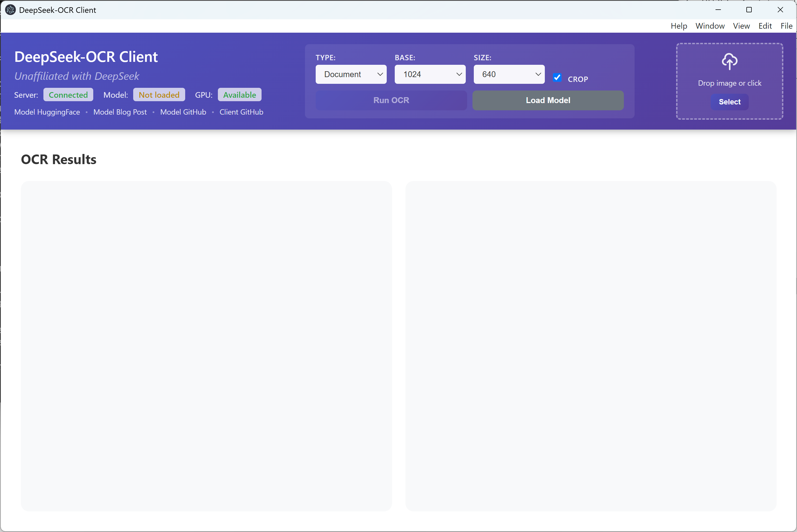The width and height of the screenshot is (797, 532).
Task: Open the TYPE dropdown showing Document
Action: [351, 74]
